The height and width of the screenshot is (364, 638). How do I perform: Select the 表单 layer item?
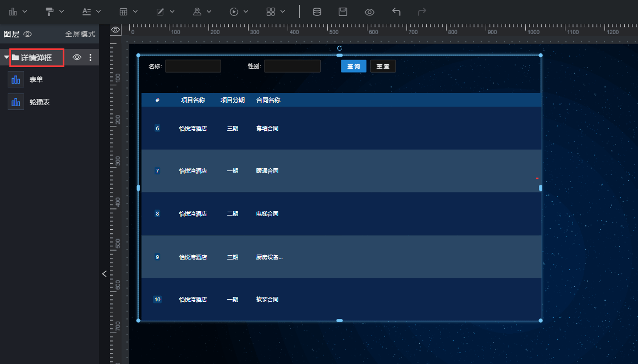pyautogui.click(x=36, y=80)
